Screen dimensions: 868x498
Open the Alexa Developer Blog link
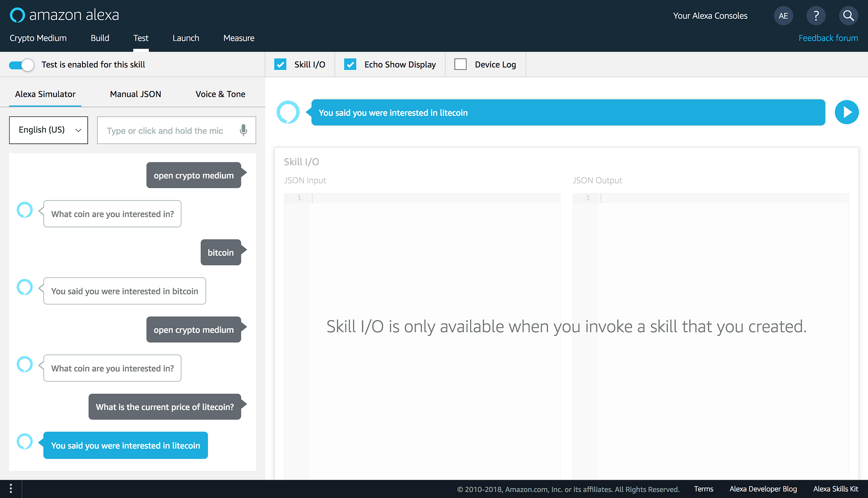click(763, 489)
